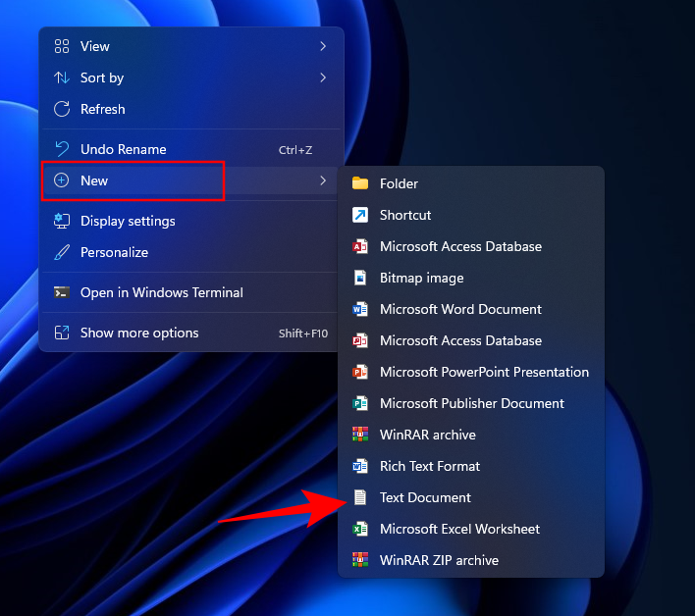This screenshot has width=695, height=616.
Task: Open Personalize from the context menu
Action: (x=114, y=252)
